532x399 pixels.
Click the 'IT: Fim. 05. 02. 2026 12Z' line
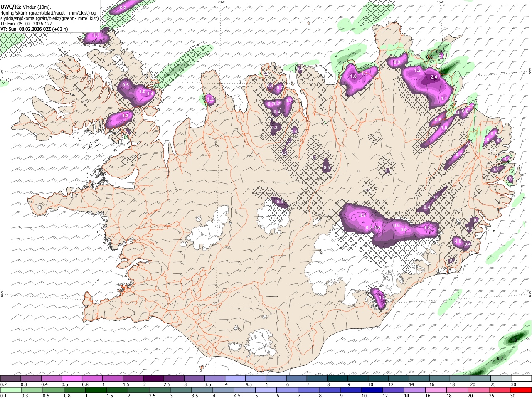pyautogui.click(x=26, y=24)
